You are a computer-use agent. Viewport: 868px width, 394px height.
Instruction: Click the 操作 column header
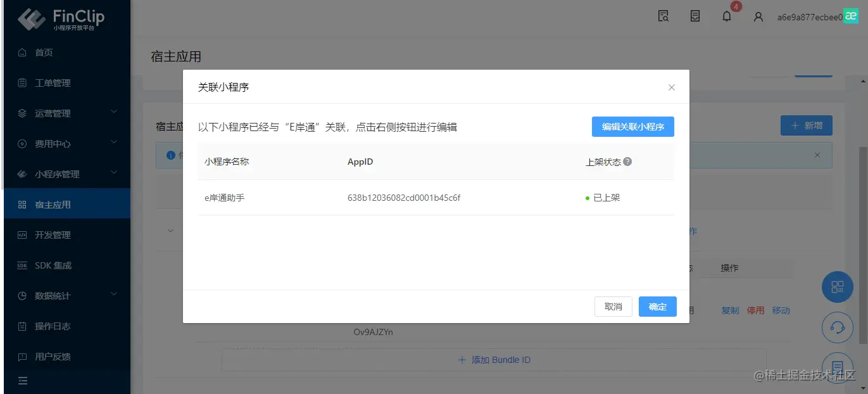pos(729,268)
